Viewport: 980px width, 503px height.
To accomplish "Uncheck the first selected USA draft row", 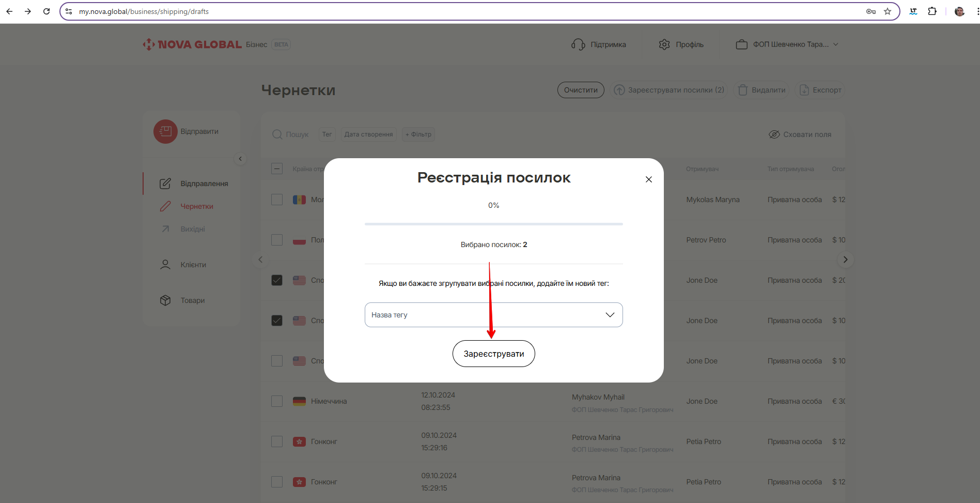I will pyautogui.click(x=277, y=280).
